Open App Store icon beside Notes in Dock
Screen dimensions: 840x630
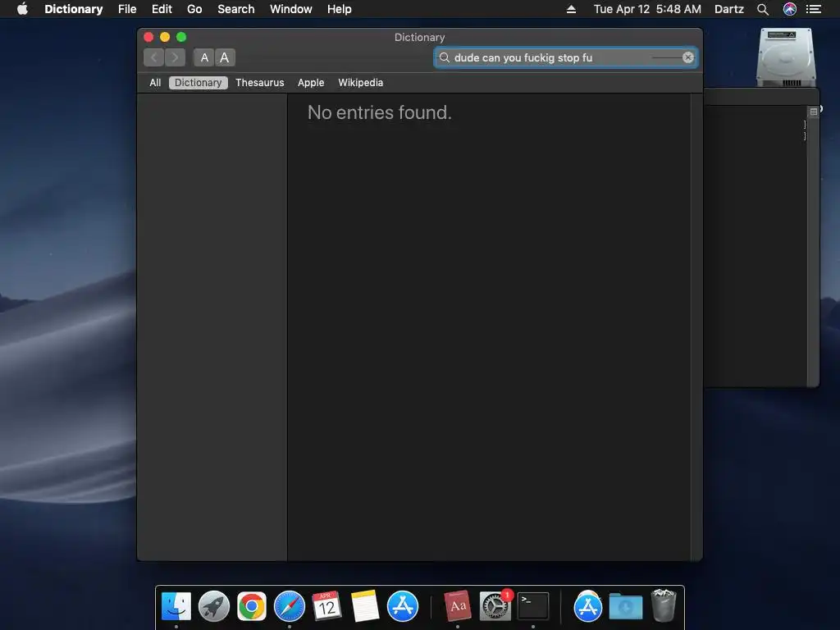coord(402,606)
